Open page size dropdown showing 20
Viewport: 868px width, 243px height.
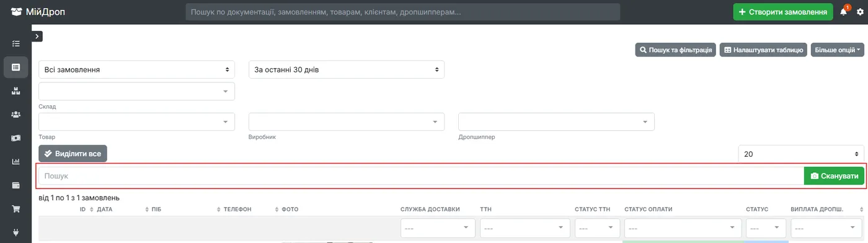coord(801,154)
